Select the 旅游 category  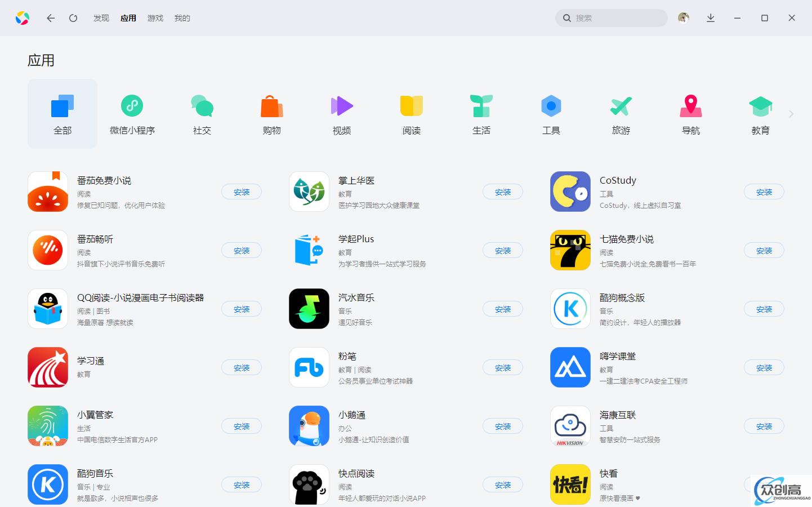tap(621, 114)
